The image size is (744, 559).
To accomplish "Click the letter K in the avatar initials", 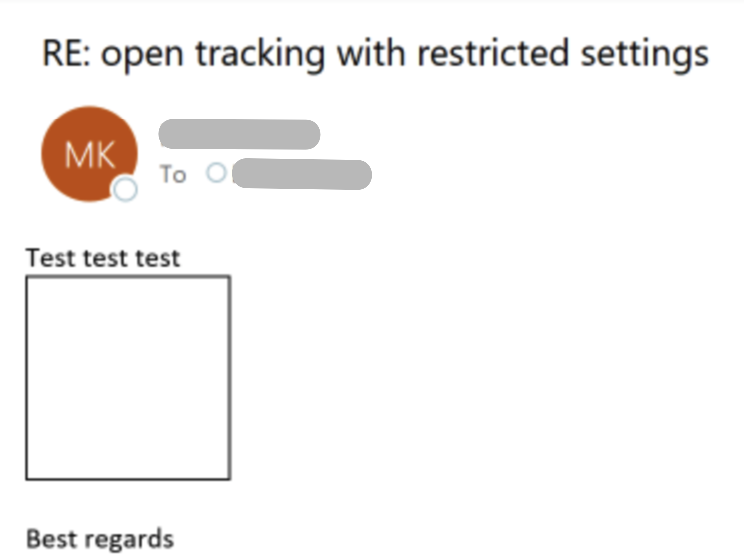I will click(103, 153).
